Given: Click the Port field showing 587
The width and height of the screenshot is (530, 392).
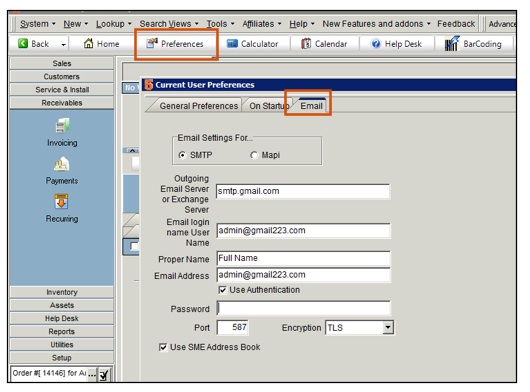Looking at the screenshot, I should point(233,327).
